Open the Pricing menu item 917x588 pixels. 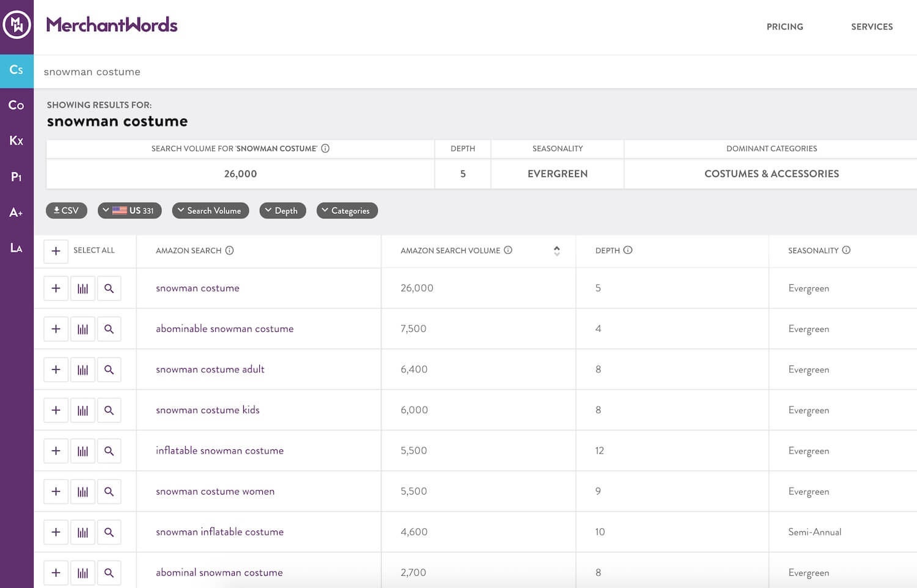tap(785, 27)
